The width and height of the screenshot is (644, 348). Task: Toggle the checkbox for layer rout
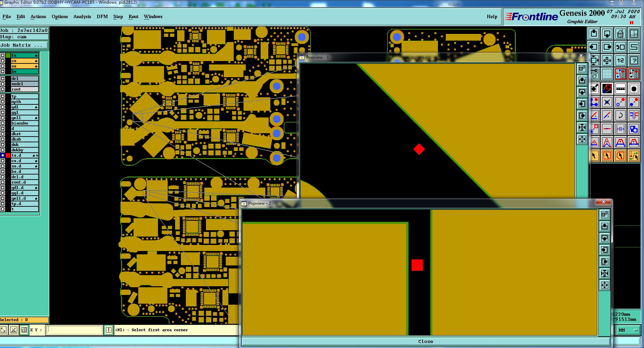[3, 89]
